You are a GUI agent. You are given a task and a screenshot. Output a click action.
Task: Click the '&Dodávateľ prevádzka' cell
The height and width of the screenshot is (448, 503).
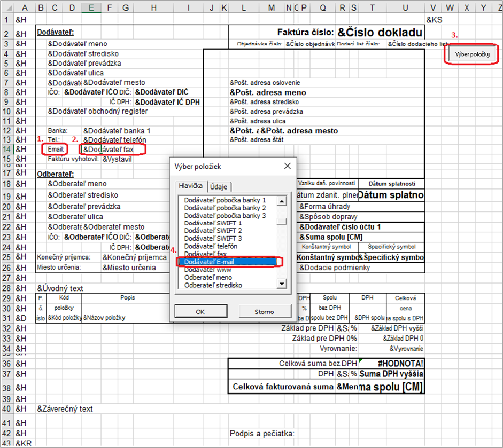pyautogui.click(x=84, y=63)
